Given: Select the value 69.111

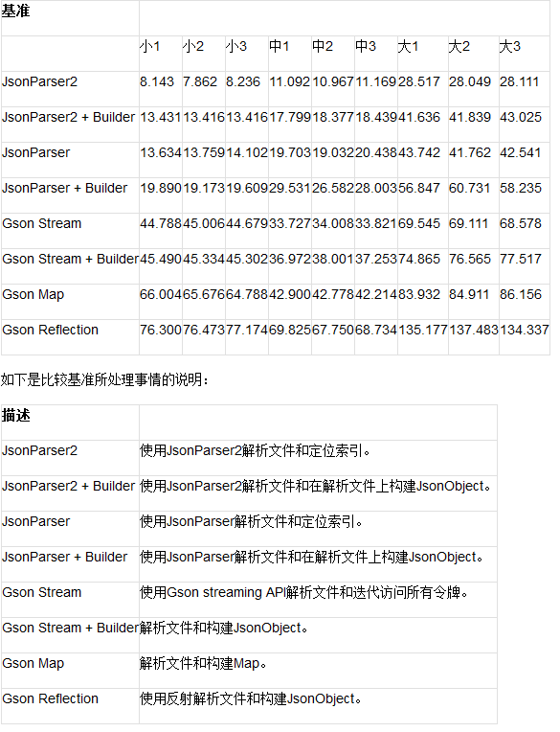Looking at the screenshot, I should (x=469, y=223).
